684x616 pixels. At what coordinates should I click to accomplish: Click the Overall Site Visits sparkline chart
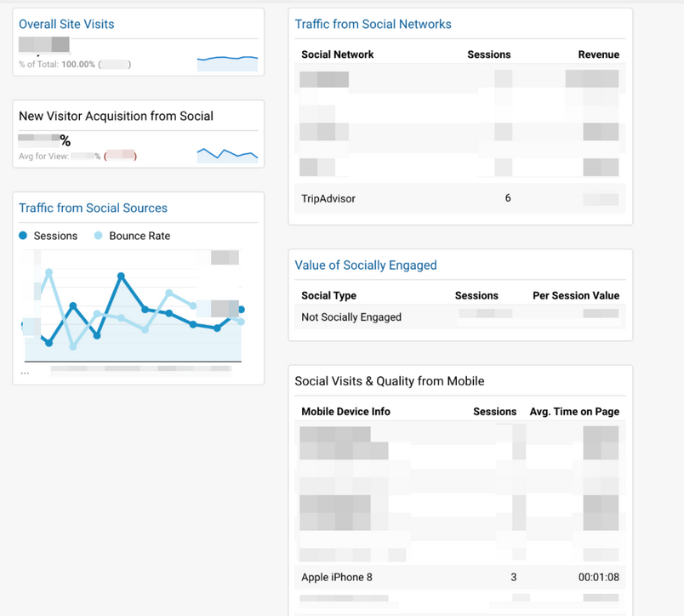(227, 62)
